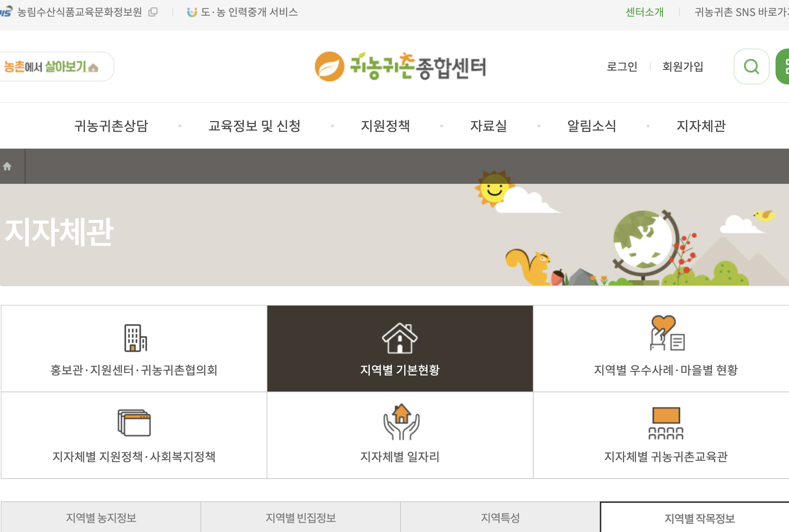Click the green menu button at right edge

[783, 67]
